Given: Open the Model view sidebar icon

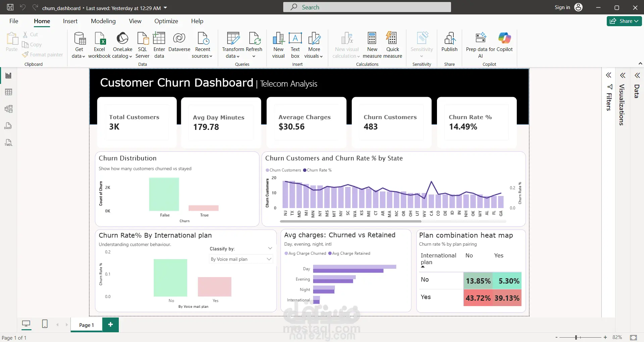Looking at the screenshot, I should 8,109.
